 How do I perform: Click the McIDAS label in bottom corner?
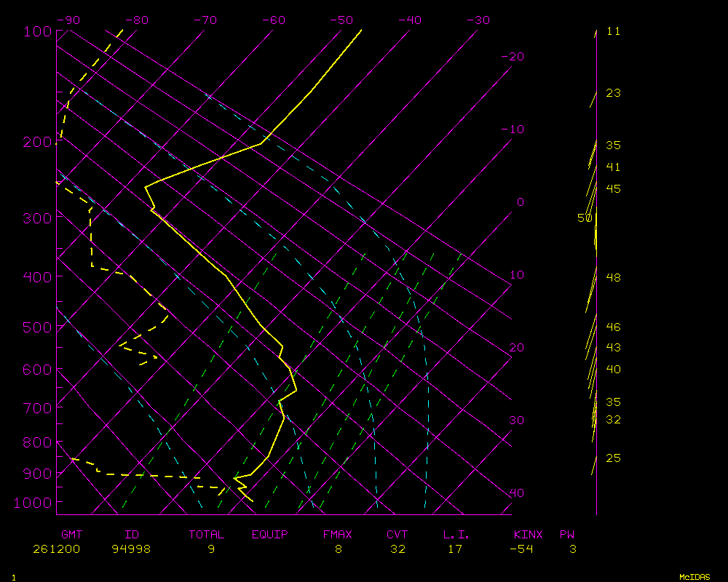click(x=695, y=577)
